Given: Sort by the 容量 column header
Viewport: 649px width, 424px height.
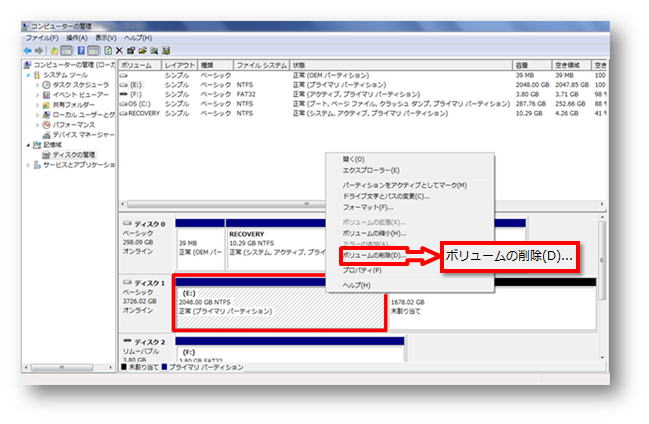Looking at the screenshot, I should [532, 65].
